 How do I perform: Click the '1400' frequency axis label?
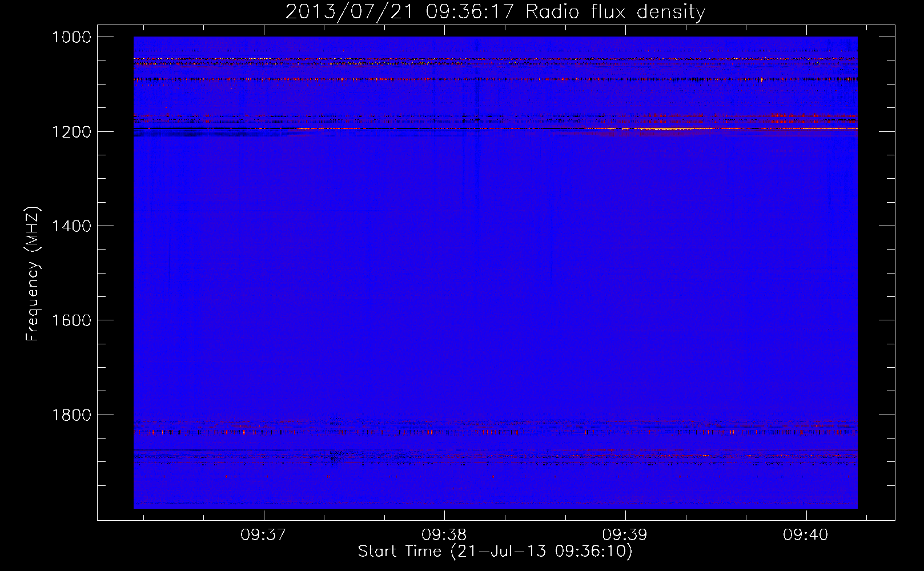(x=71, y=226)
